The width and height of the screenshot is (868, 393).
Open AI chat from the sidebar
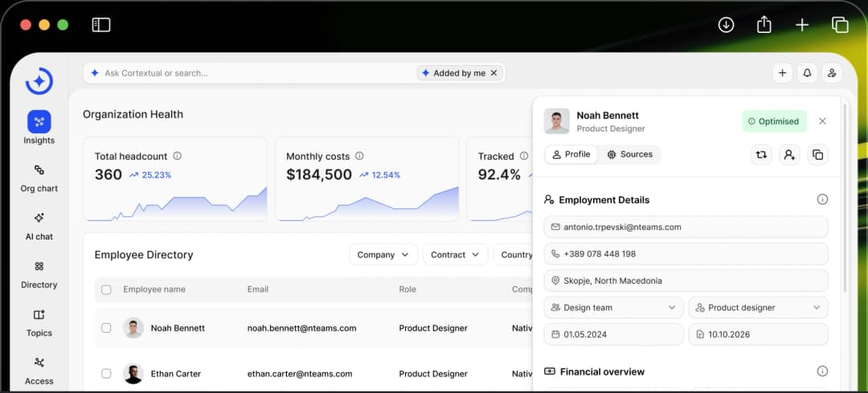click(x=39, y=226)
